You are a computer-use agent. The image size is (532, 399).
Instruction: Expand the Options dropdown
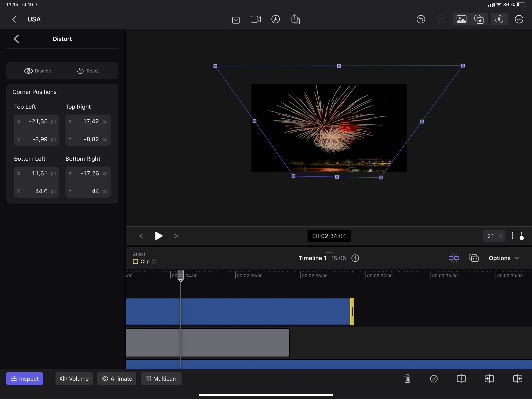pos(504,258)
